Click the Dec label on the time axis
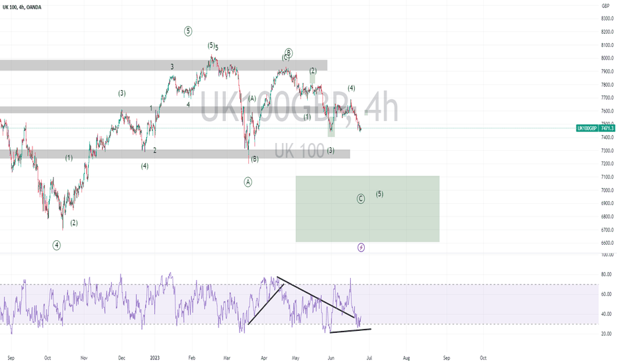The image size is (617, 364). click(122, 358)
